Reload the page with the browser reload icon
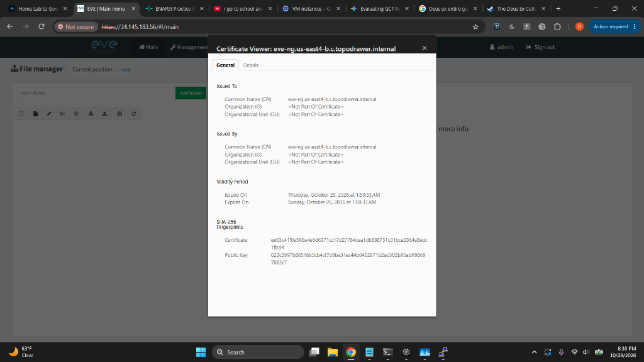The image size is (644, 362). click(42, 26)
